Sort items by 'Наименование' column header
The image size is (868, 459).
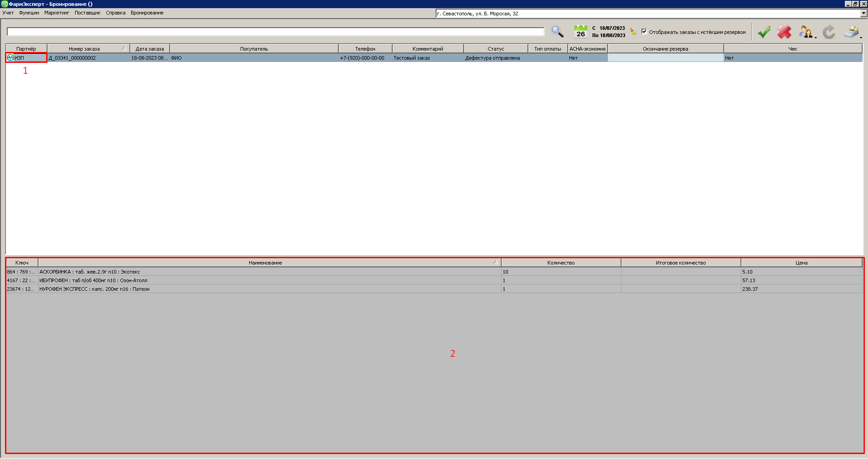tap(266, 263)
